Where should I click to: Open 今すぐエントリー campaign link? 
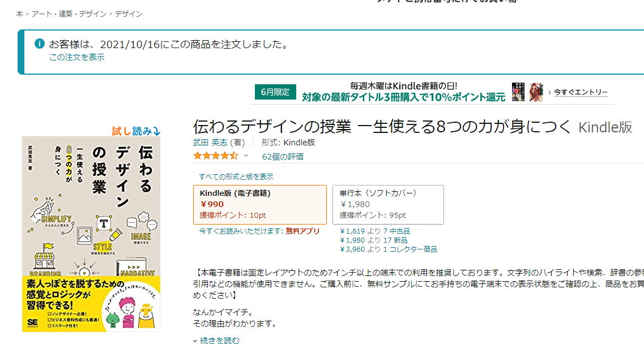click(x=581, y=92)
